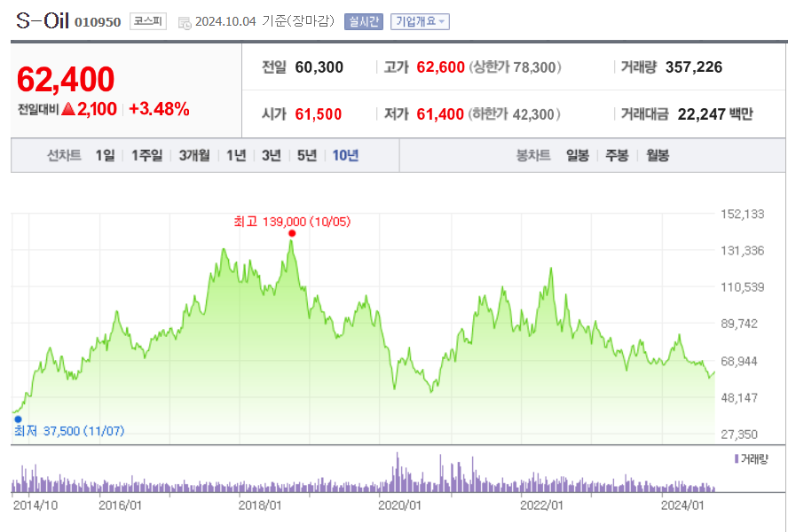The width and height of the screenshot is (788, 532).
Task: Click the 거래량 value 357,226
Action: point(694,67)
